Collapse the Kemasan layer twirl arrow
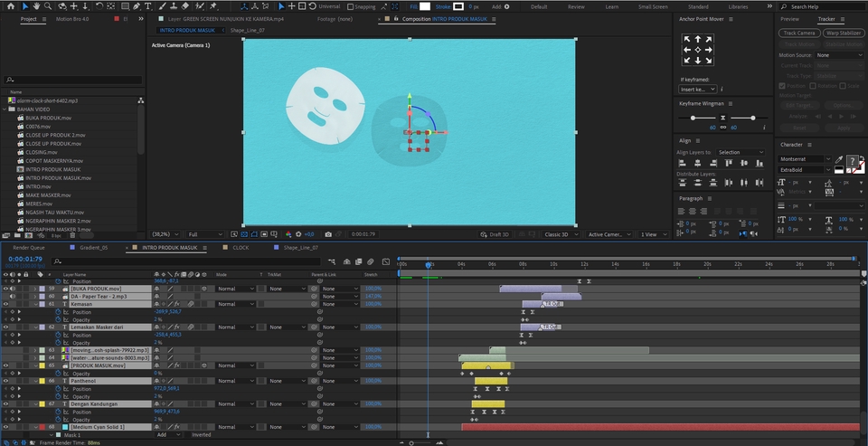 [35, 304]
